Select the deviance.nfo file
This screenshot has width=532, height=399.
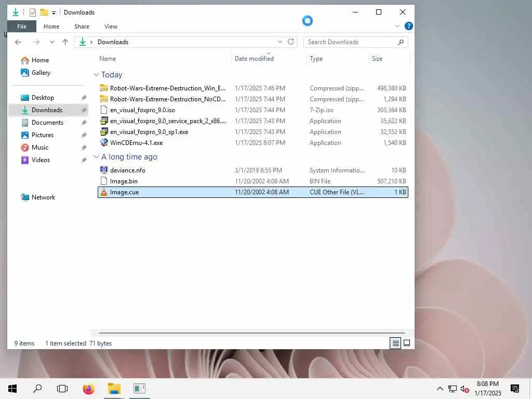(x=253, y=170)
